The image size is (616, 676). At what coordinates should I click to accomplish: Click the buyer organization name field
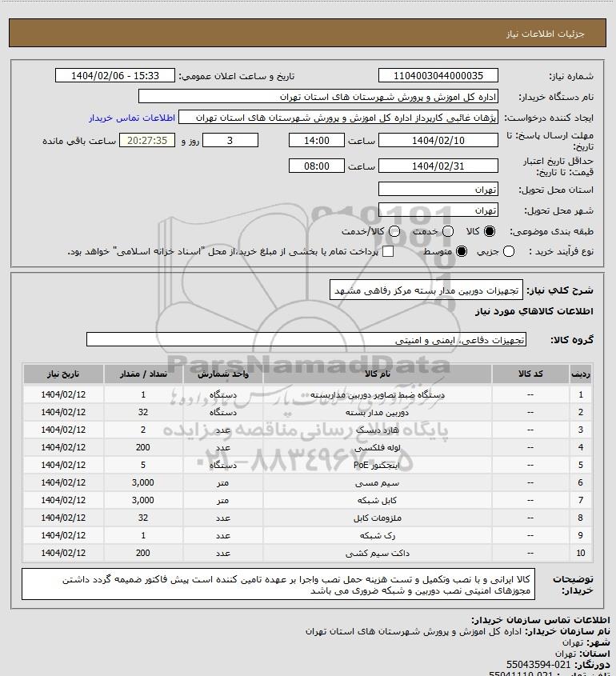318,97
